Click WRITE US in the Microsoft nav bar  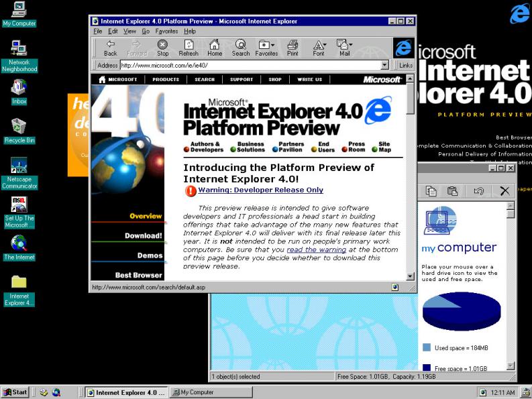coord(310,79)
